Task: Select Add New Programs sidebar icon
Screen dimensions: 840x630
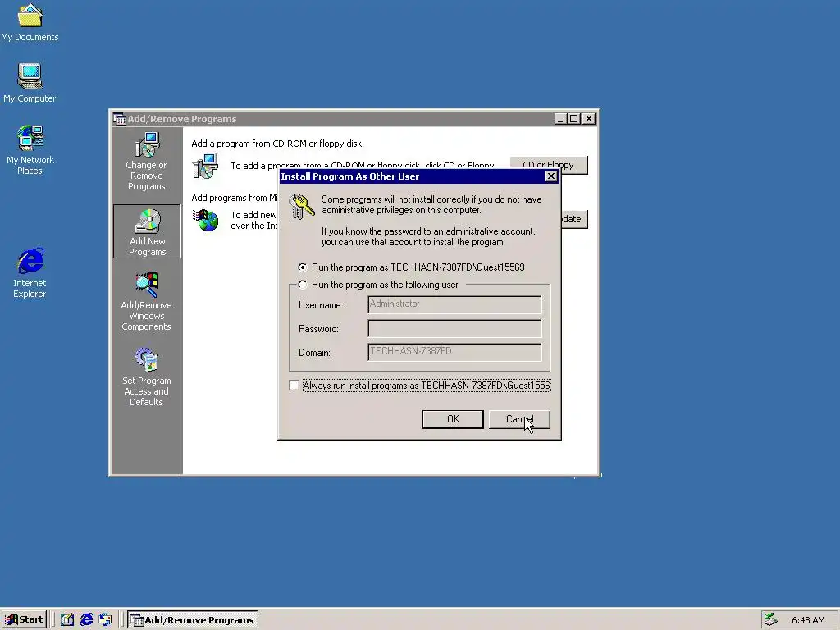Action: click(147, 231)
